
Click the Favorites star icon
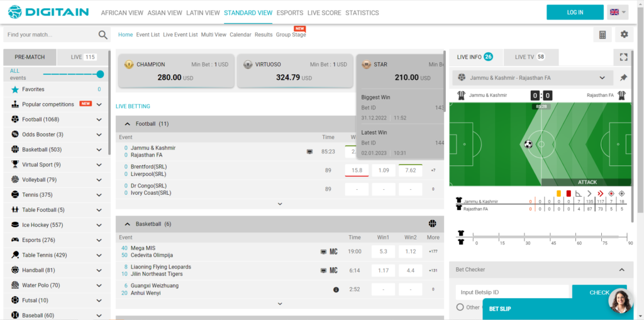[15, 89]
